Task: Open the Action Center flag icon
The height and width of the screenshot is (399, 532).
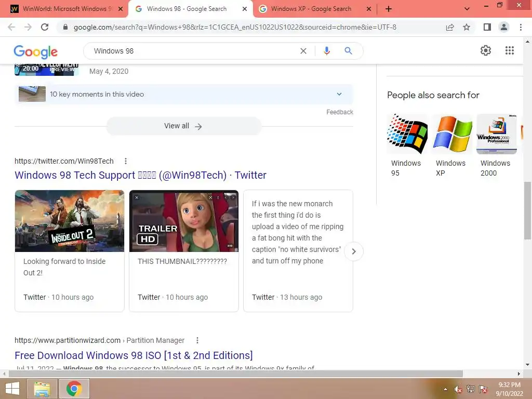Action: tap(483, 389)
